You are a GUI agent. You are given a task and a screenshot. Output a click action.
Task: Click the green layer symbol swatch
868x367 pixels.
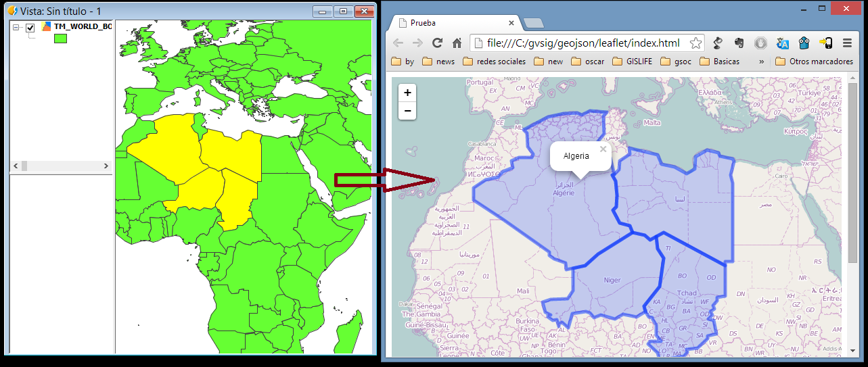(60, 39)
